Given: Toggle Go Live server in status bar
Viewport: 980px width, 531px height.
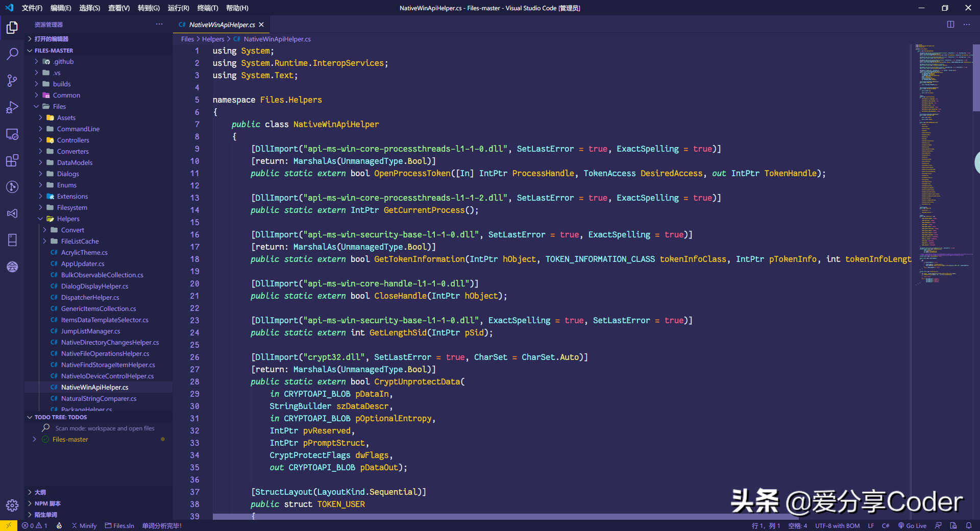Looking at the screenshot, I should click(x=912, y=525).
